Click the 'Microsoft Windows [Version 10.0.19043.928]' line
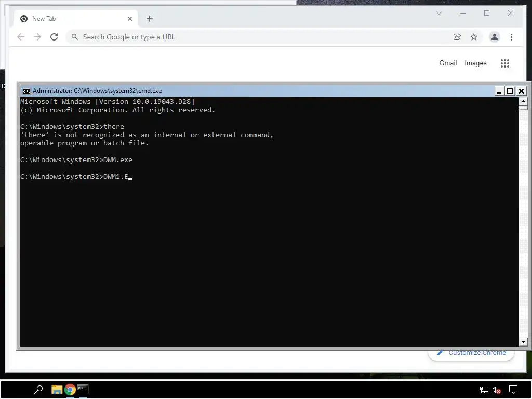532x399 pixels. (108, 101)
